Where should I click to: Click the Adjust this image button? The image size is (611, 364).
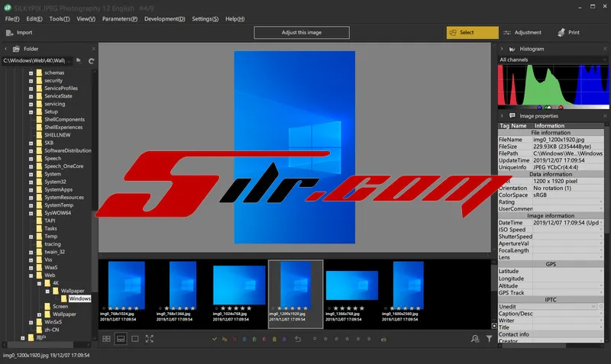[x=301, y=33]
